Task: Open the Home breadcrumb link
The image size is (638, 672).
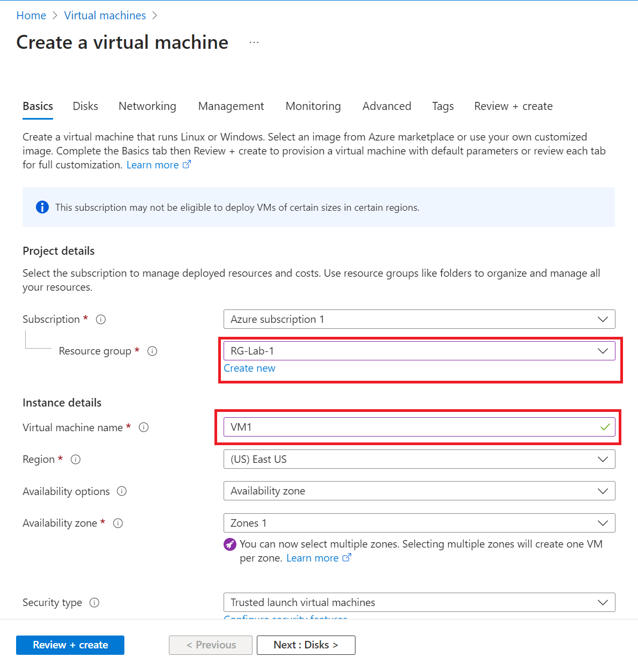Action: pos(31,15)
